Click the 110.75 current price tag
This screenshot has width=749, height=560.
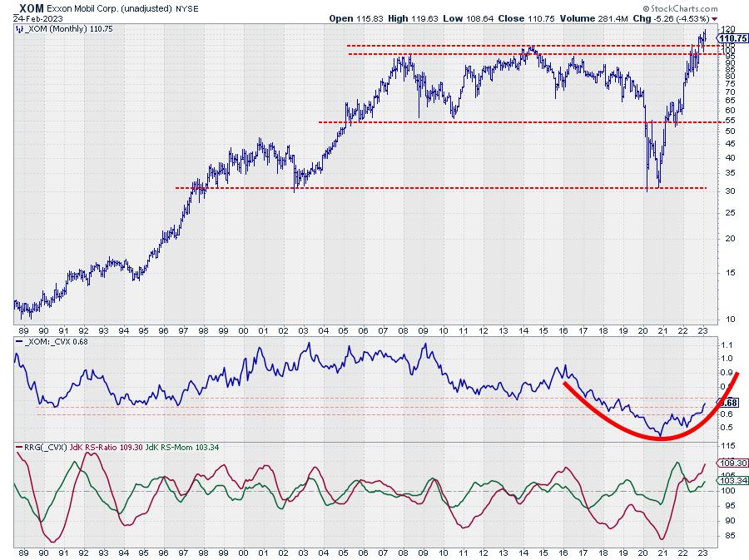point(728,38)
